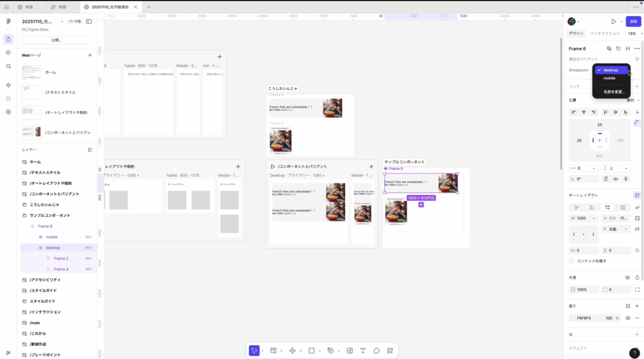
Task: Switch to the インタラクション tab
Action: pyautogui.click(x=605, y=33)
